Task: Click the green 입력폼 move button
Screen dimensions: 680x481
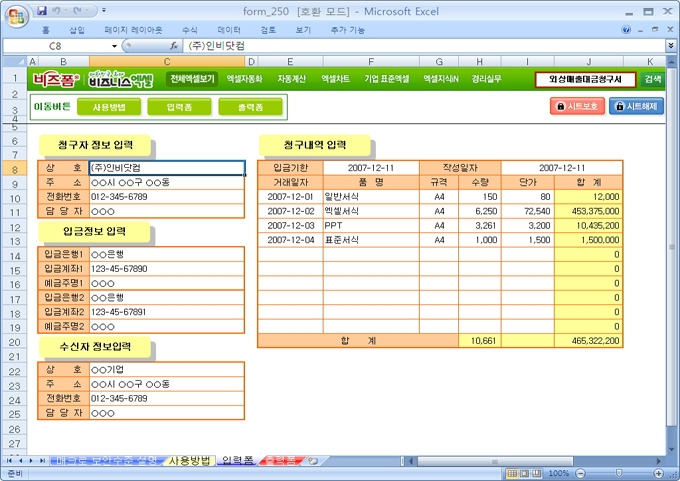Action: [x=180, y=107]
